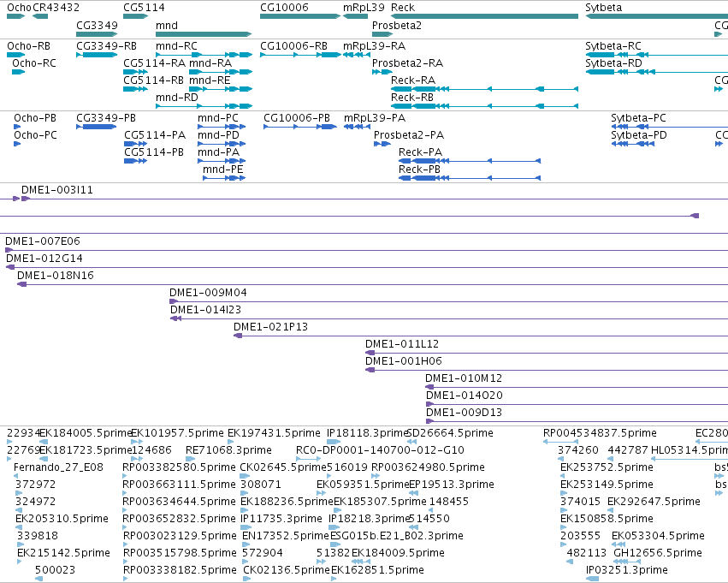
Task: Click protein Reck-PB label
Action: point(420,170)
